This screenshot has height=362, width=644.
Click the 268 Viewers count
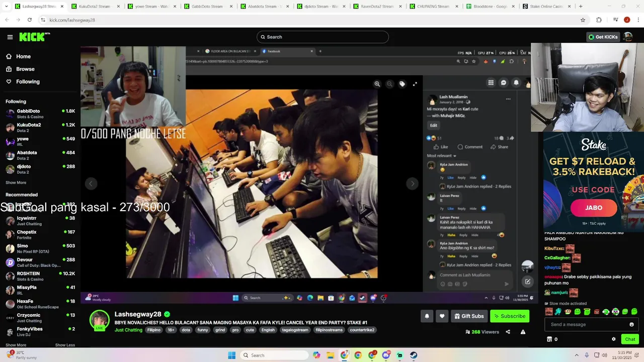482,332
